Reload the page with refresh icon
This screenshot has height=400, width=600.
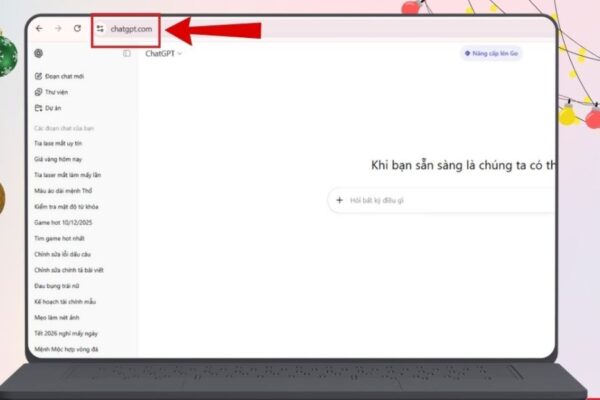click(x=77, y=29)
